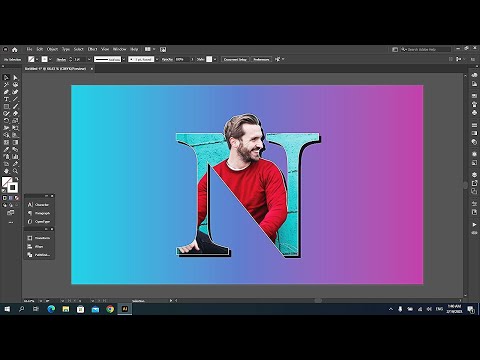Enable Draw Behind mode
Viewport: 480px width, 360px height.
click(11, 205)
